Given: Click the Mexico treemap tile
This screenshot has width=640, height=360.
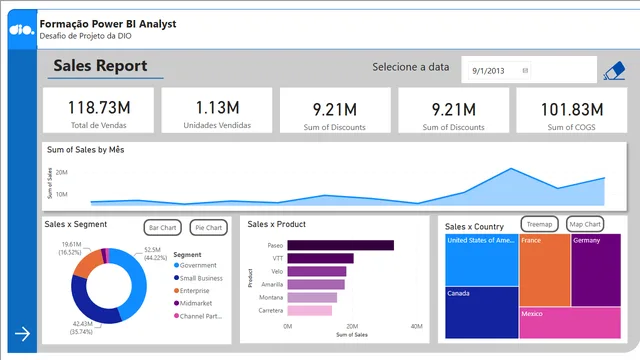Looking at the screenshot, I should click(570, 323).
